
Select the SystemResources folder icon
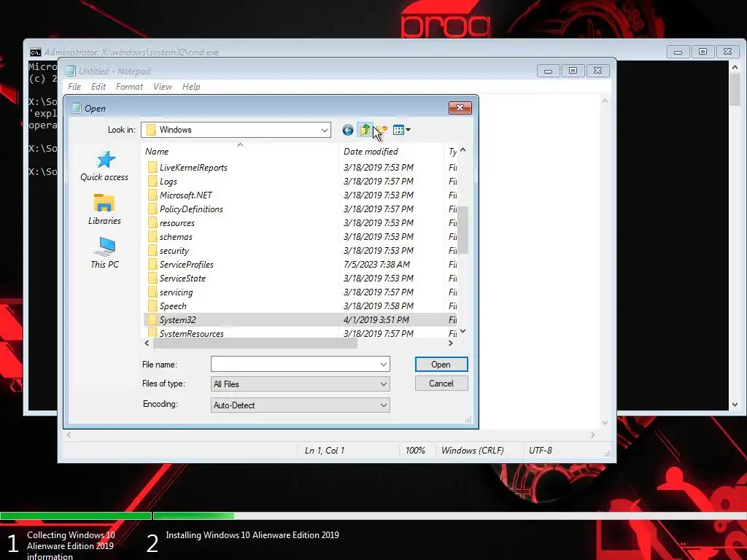click(152, 332)
